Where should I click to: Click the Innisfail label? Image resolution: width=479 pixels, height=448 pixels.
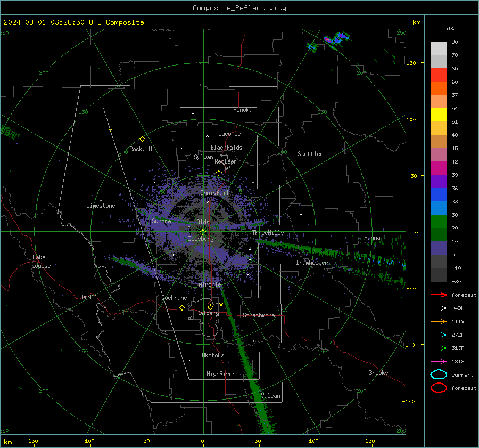click(x=214, y=193)
